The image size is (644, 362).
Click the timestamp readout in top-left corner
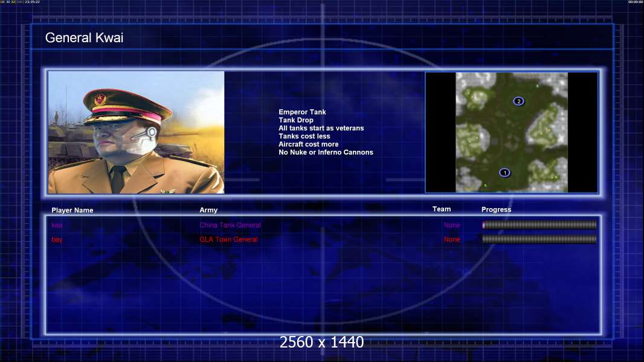tap(20, 2)
